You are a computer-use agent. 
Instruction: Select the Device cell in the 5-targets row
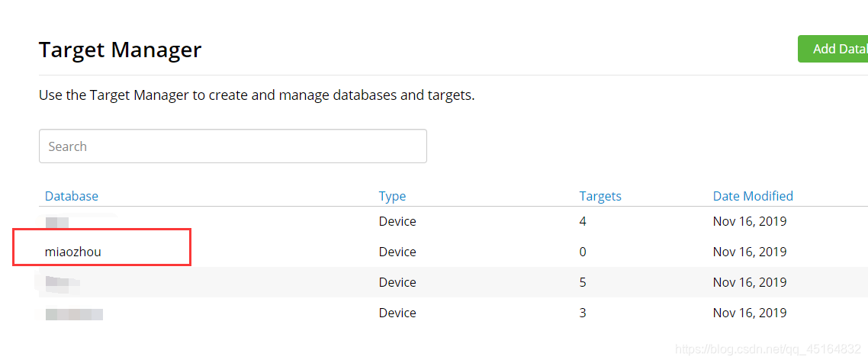click(397, 283)
